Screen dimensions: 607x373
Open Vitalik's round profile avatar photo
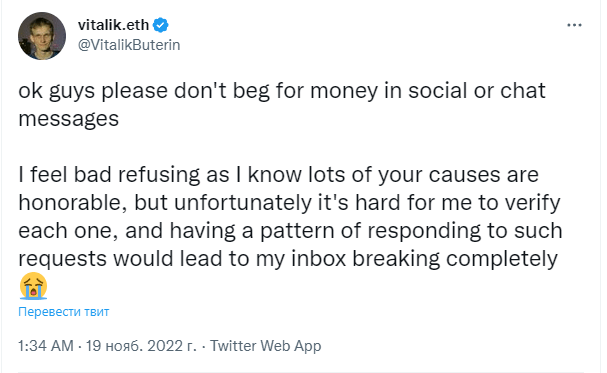42,36
